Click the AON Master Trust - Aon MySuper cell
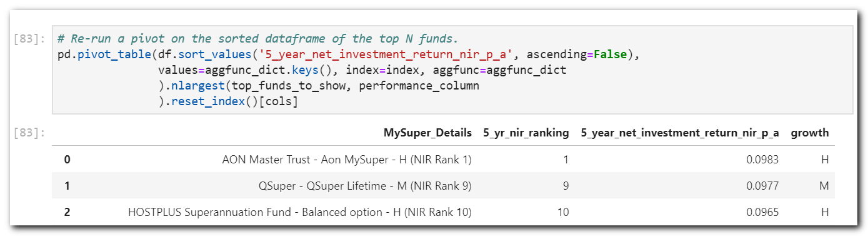This screenshot has width=868, height=236. pyautogui.click(x=347, y=160)
